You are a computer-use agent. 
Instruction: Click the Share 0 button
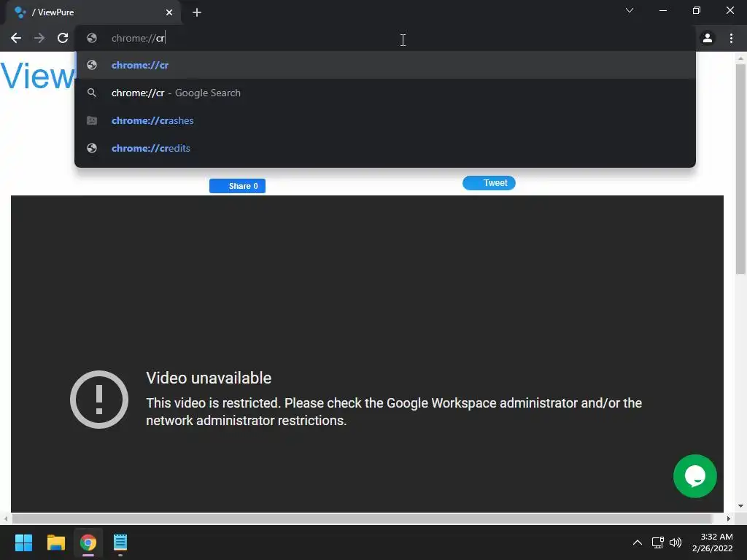tap(237, 186)
